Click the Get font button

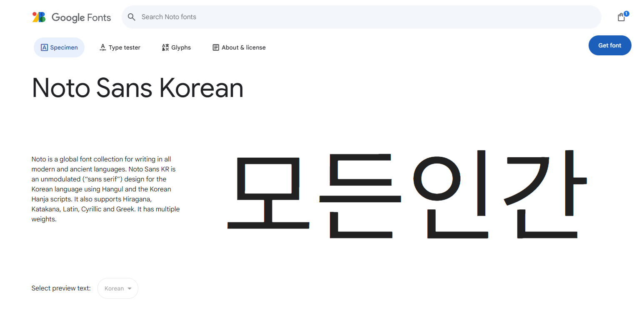(610, 45)
